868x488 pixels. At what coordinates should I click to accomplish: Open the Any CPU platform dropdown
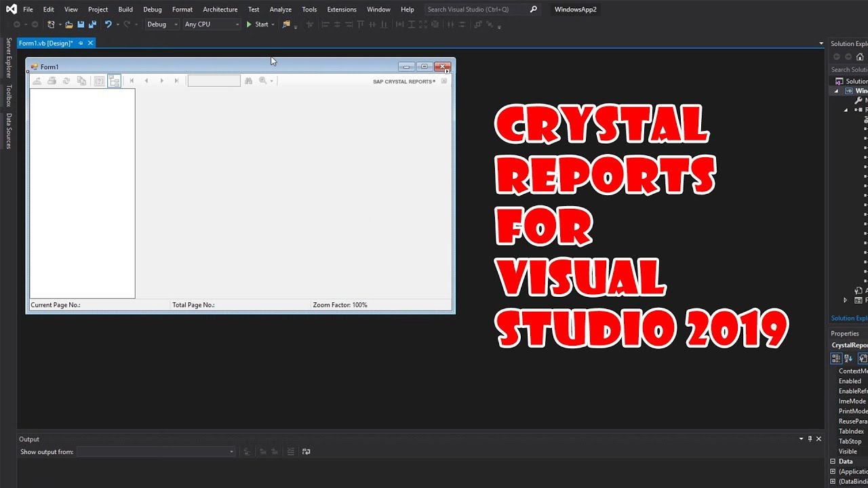click(212, 24)
